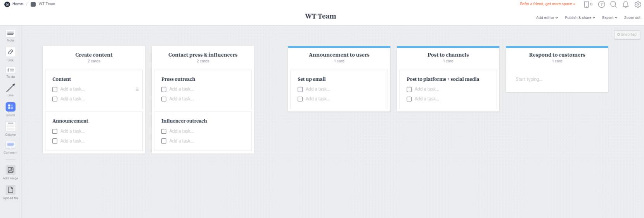
Task: Select the Comment tool icon
Action: tap(10, 145)
